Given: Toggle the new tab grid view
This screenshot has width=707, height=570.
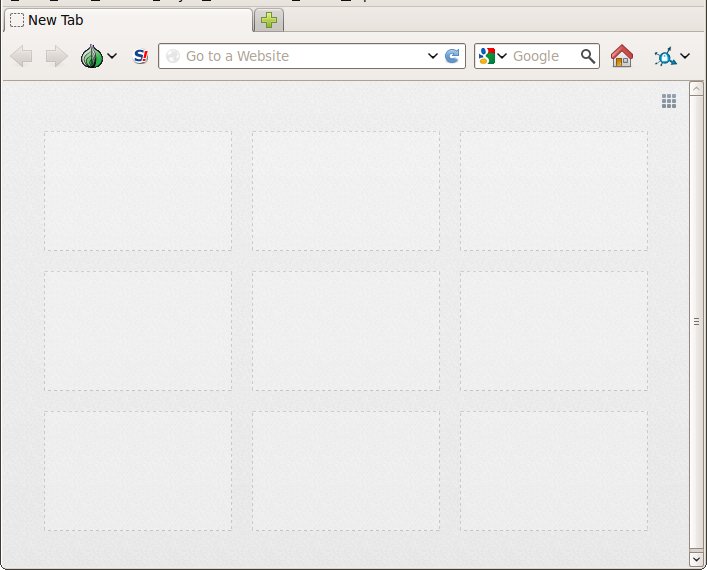Looking at the screenshot, I should coord(669,100).
